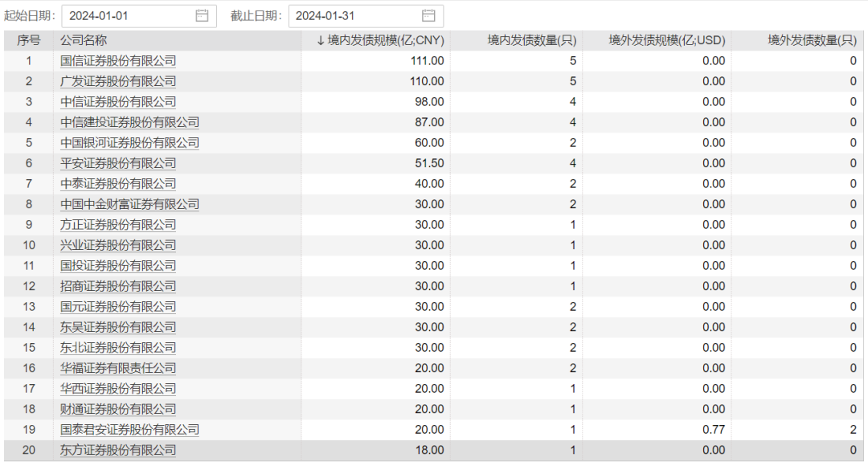The width and height of the screenshot is (868, 466).
Task: Sort by 境内发债规模 column header
Action: [380, 40]
